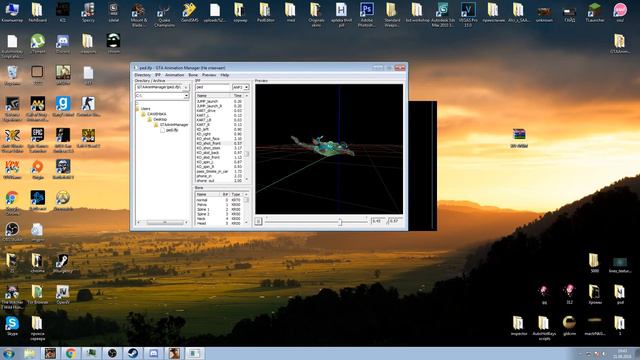The width and height of the screenshot is (640, 360).
Task: Open Autodesk 3ds Max desktop shortcut
Action: pos(442,14)
